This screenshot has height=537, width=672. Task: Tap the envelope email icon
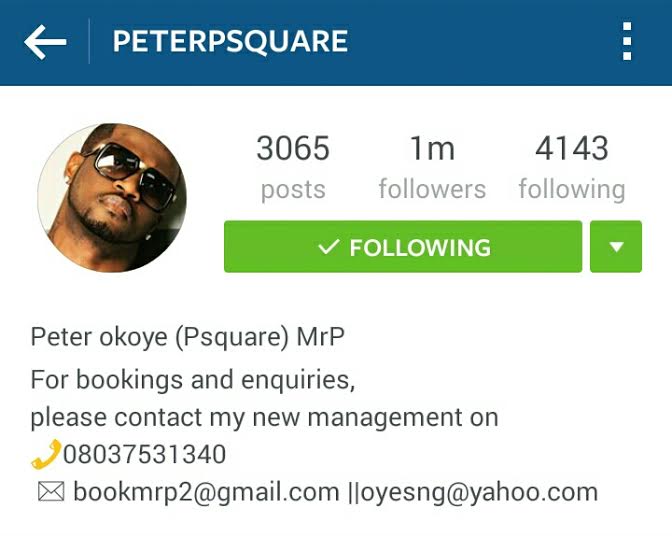(x=51, y=492)
